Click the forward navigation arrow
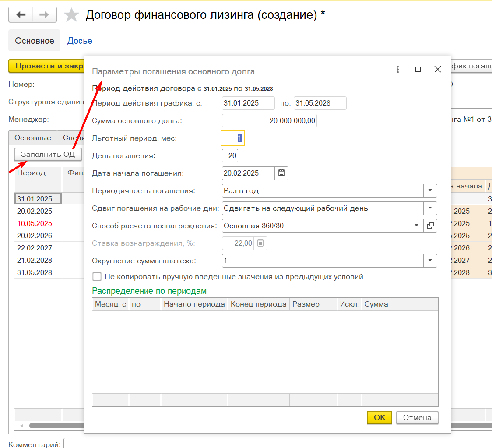492x448 pixels. [x=45, y=15]
